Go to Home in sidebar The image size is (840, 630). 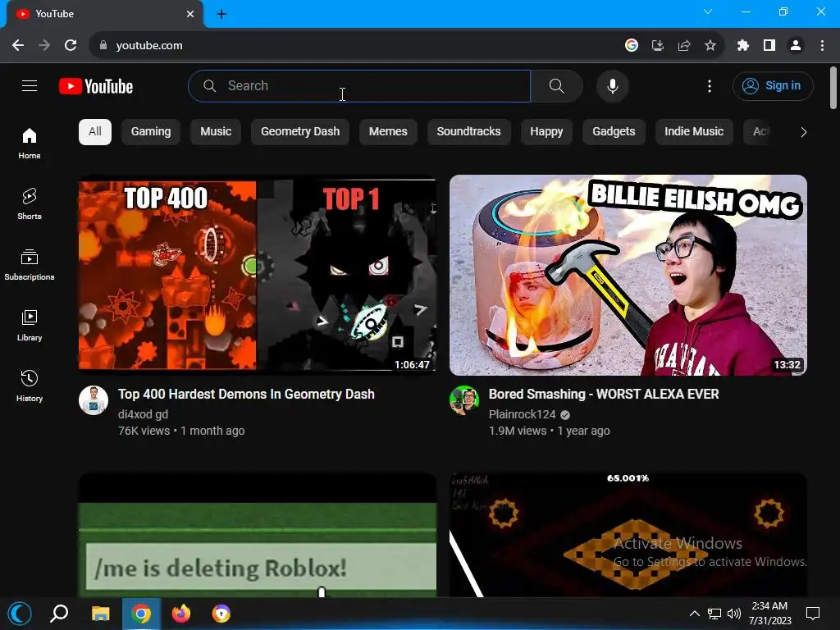30,144
